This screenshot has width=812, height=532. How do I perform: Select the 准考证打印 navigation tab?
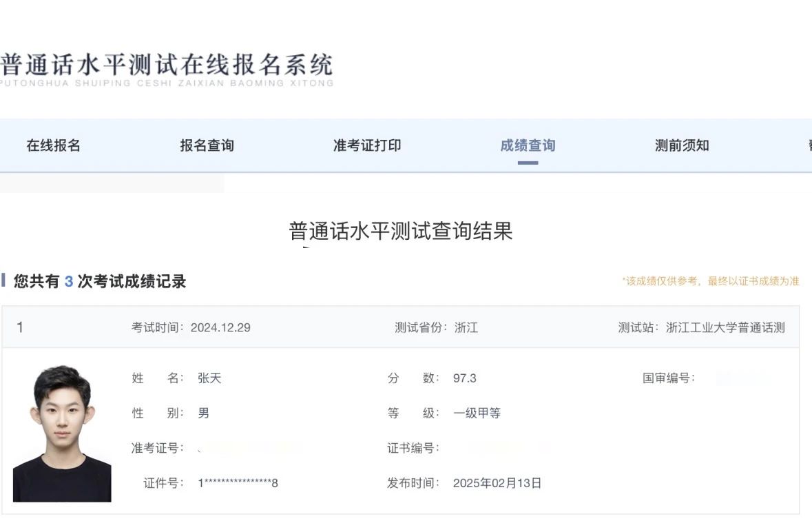[x=367, y=145]
